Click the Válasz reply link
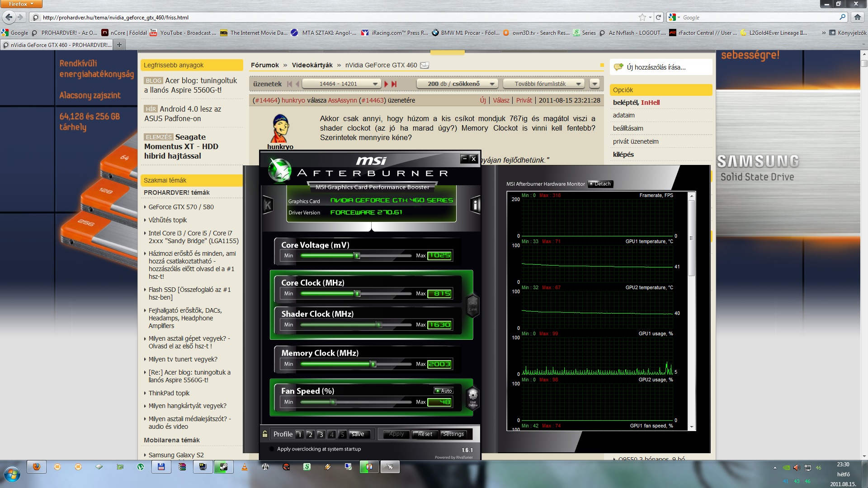Image resolution: width=868 pixels, height=488 pixels. click(x=501, y=100)
